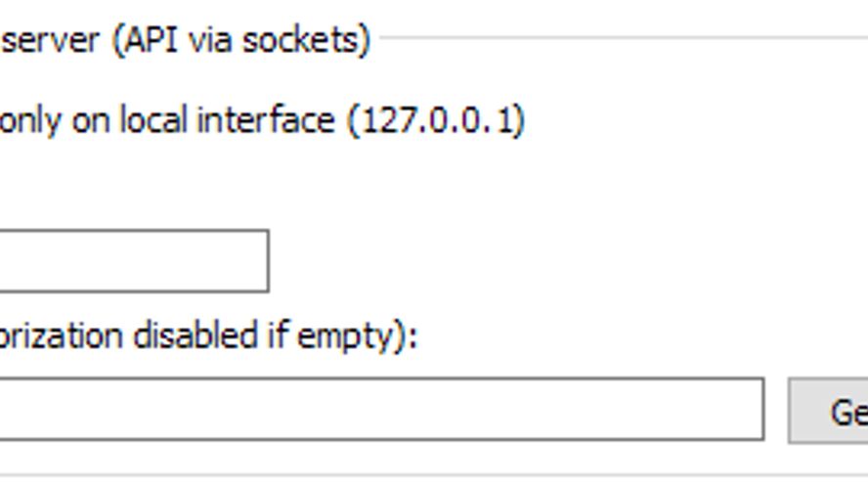Viewport: 868px width, 489px height.
Task: Click the button right of the wide field
Action: (831, 412)
